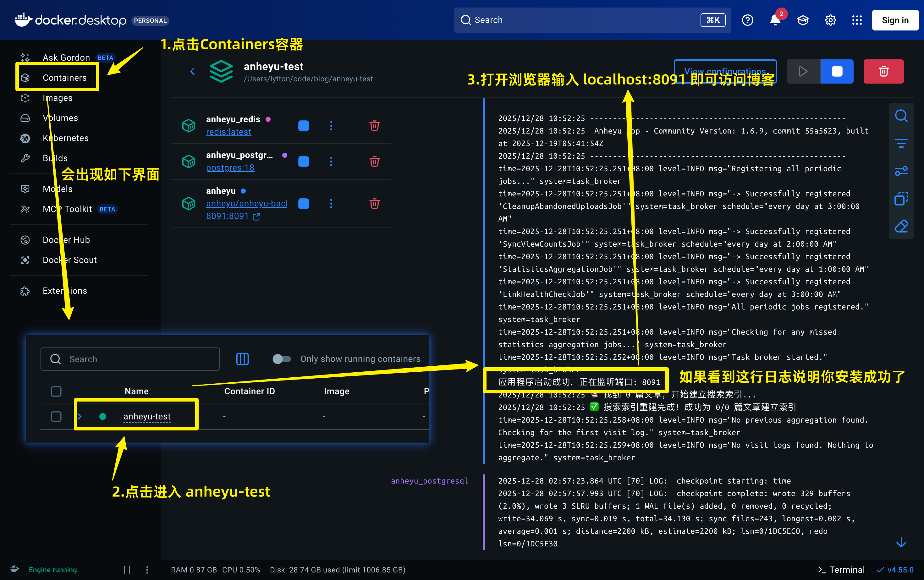Click the logs filter icon

[x=901, y=143]
